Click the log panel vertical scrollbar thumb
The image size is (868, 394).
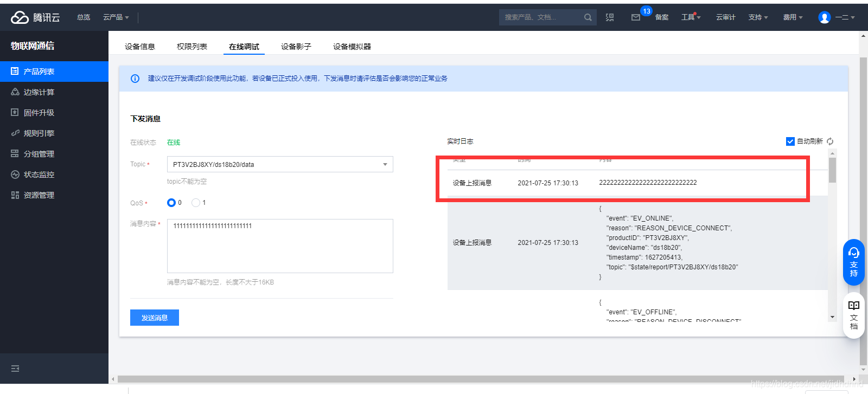tap(832, 170)
